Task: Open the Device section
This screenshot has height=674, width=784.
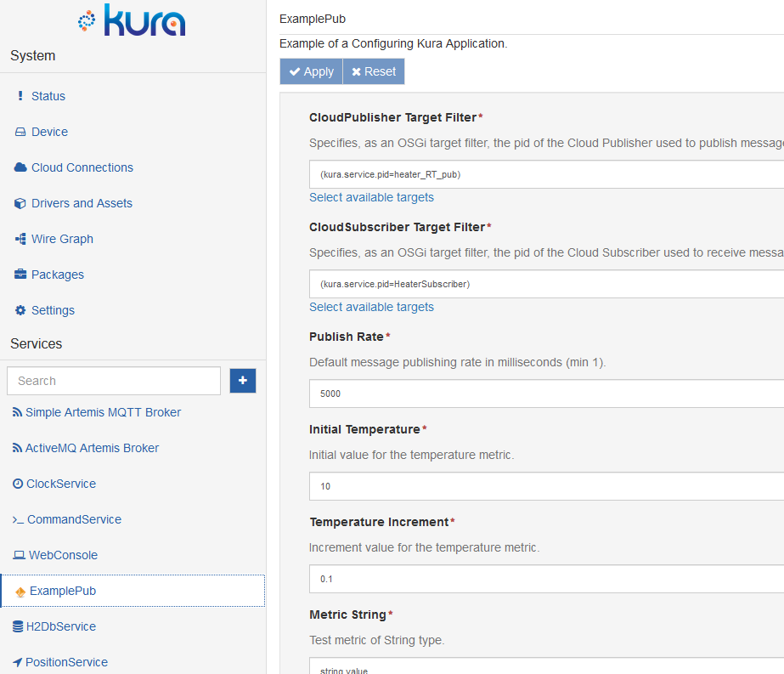Action: click(49, 132)
